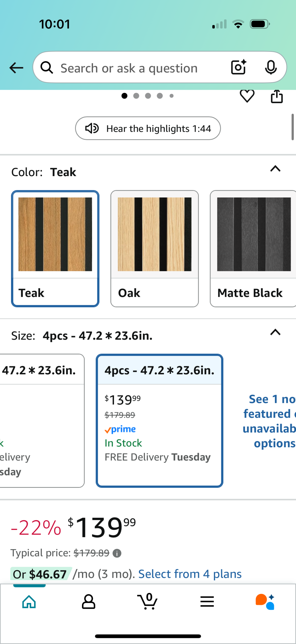Screen dimensions: 296x644
Task: Open the account profile tab
Action: tap(89, 601)
